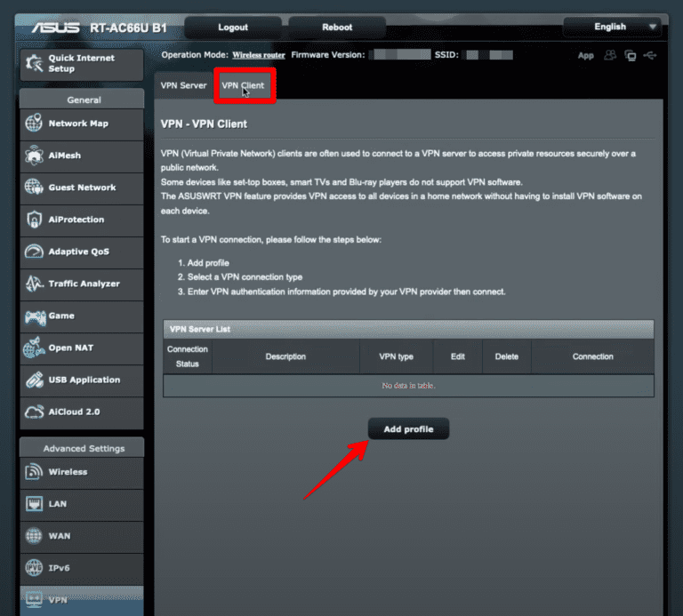Image resolution: width=683 pixels, height=616 pixels.
Task: Open the Game menu item
Action: pyautogui.click(x=82, y=316)
